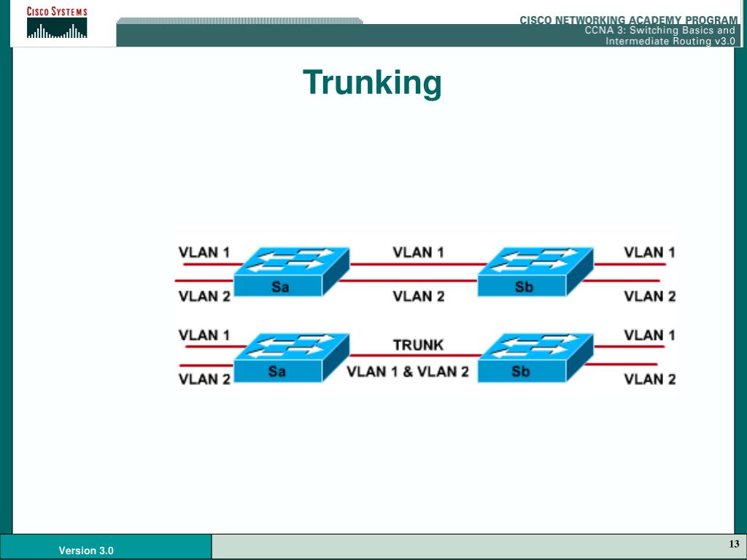Select the Sb switch in the upper diagram

point(535,271)
